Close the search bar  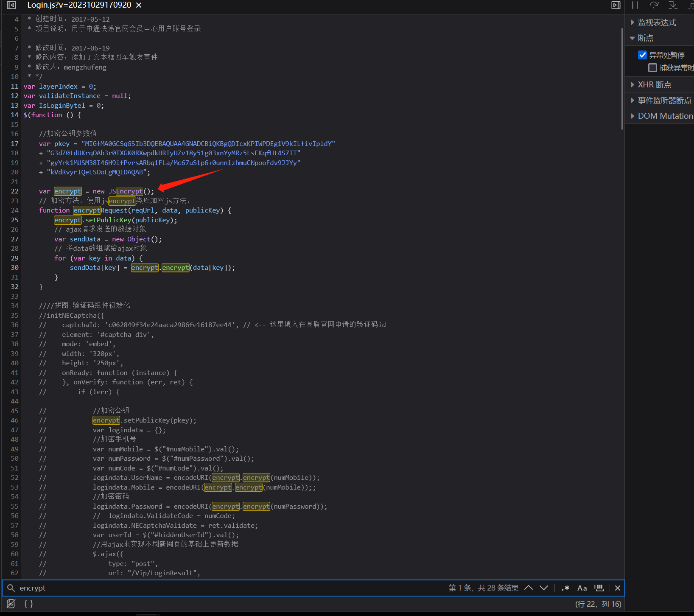pos(618,588)
